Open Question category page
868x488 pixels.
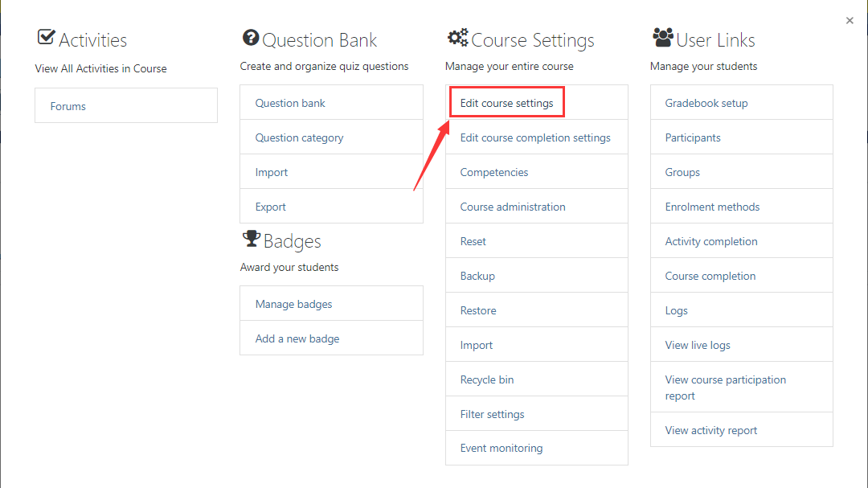[299, 137]
